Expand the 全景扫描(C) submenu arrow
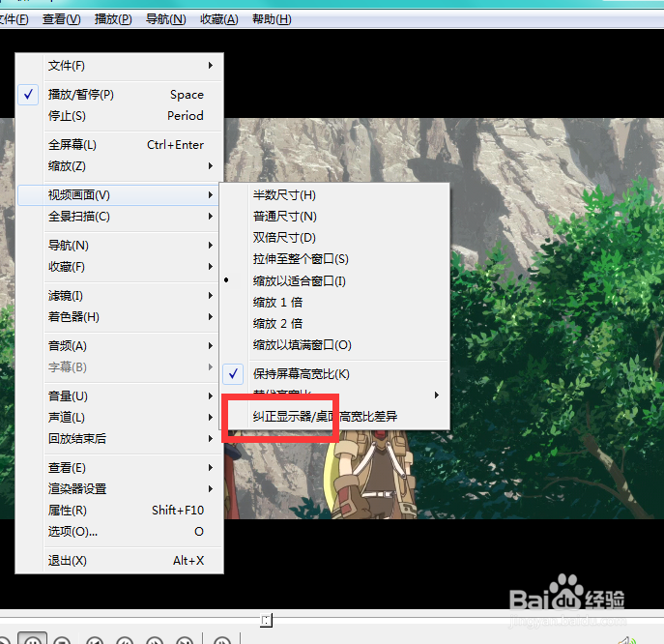Image resolution: width=664 pixels, height=644 pixels. point(211,217)
